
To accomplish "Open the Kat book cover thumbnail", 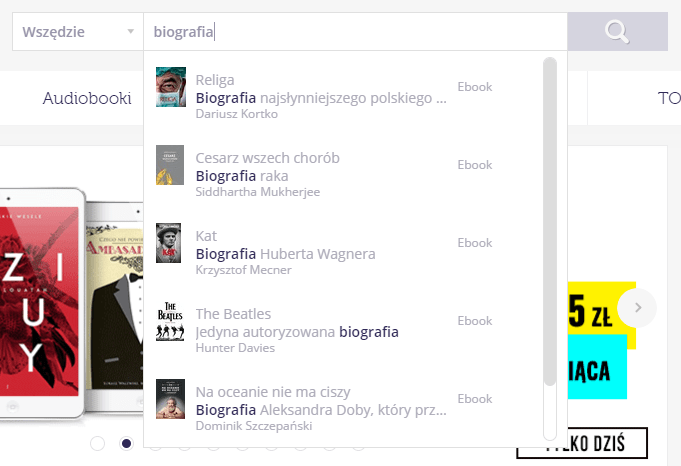I will point(169,243).
